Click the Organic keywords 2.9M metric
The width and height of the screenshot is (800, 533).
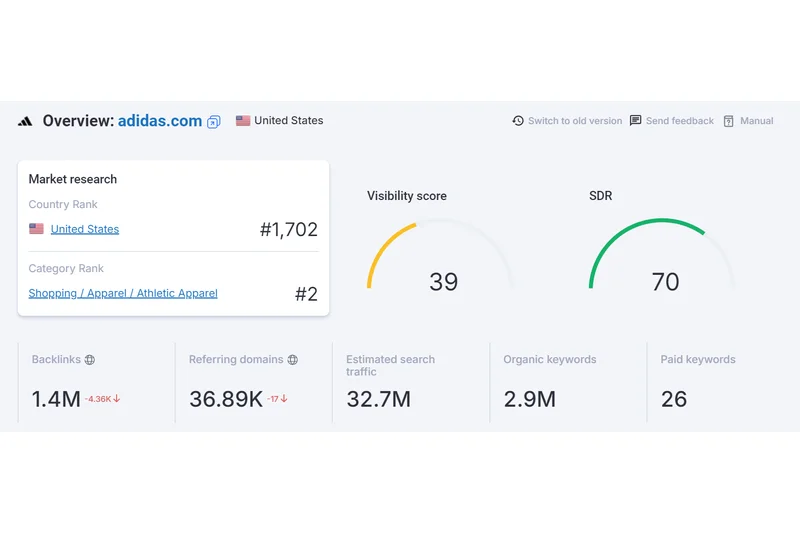(530, 399)
